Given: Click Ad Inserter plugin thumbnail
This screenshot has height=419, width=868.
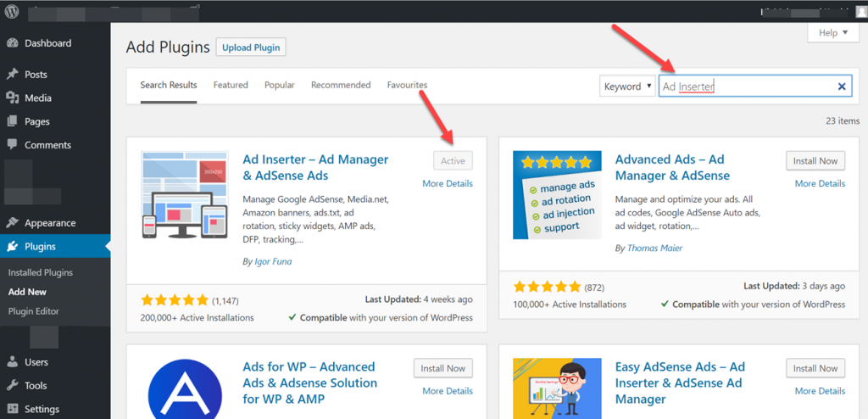Looking at the screenshot, I should coord(185,194).
